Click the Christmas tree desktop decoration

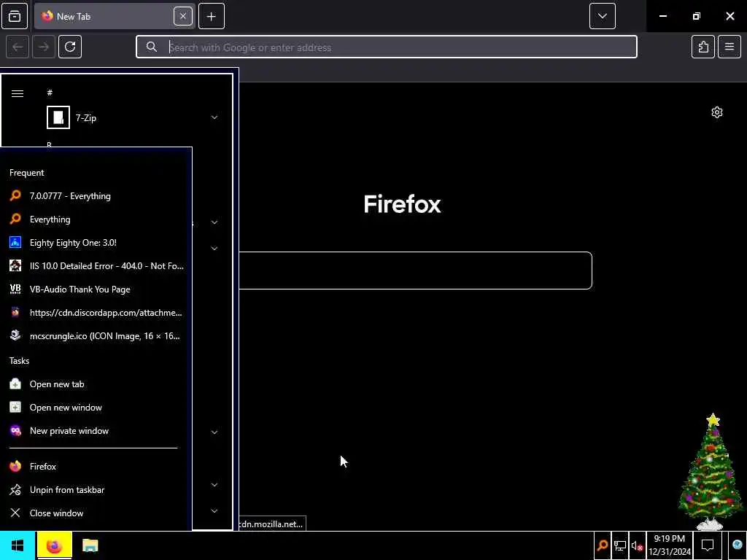(711, 472)
